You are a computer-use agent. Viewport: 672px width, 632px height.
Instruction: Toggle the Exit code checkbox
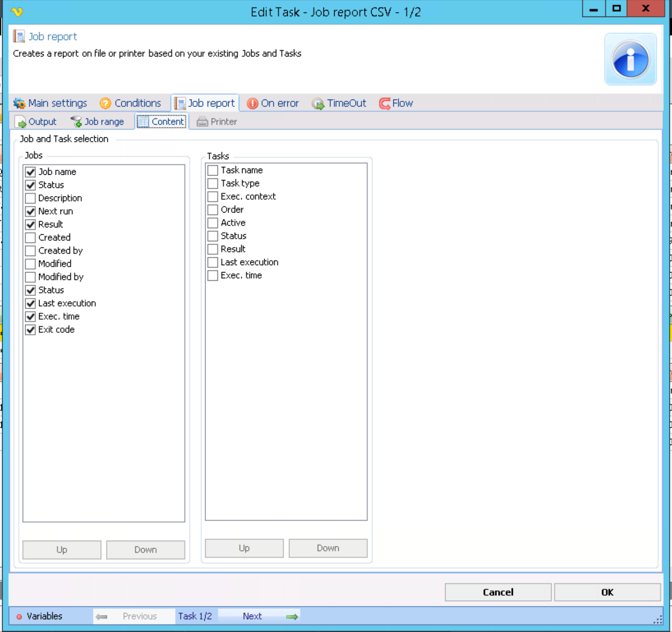pyautogui.click(x=30, y=330)
